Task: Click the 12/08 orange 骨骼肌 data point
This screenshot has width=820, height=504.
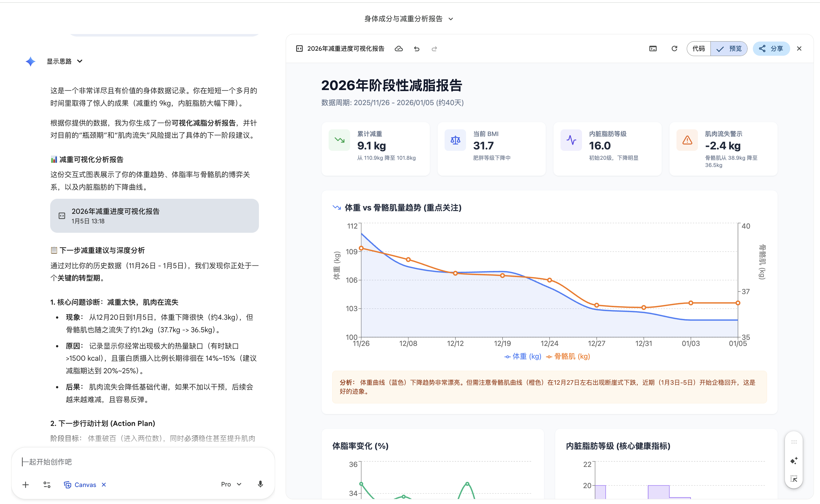Action: point(408,259)
